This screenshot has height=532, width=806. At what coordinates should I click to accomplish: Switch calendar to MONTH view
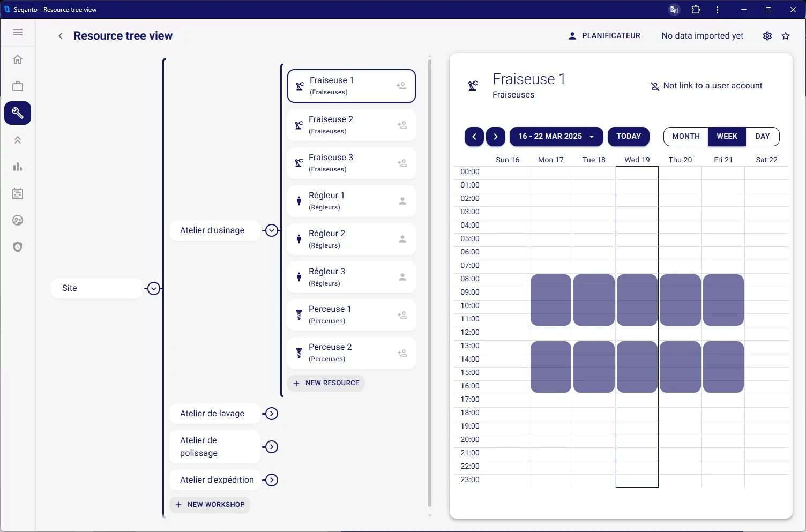point(685,137)
